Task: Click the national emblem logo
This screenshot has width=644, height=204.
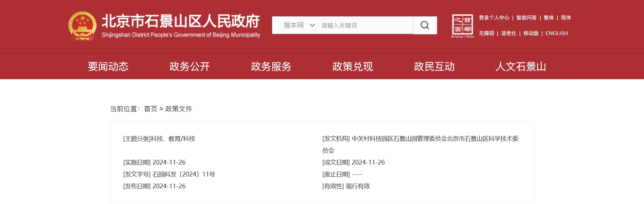Action: [82, 26]
